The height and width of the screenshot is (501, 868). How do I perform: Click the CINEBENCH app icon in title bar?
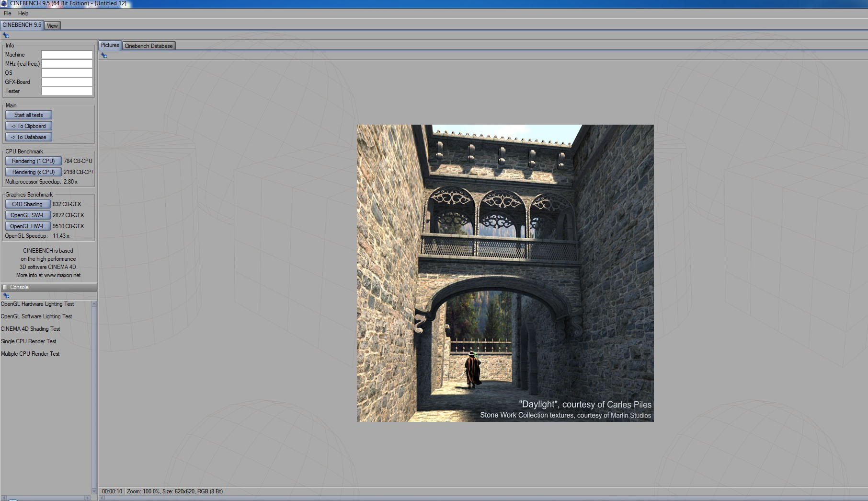click(x=4, y=3)
